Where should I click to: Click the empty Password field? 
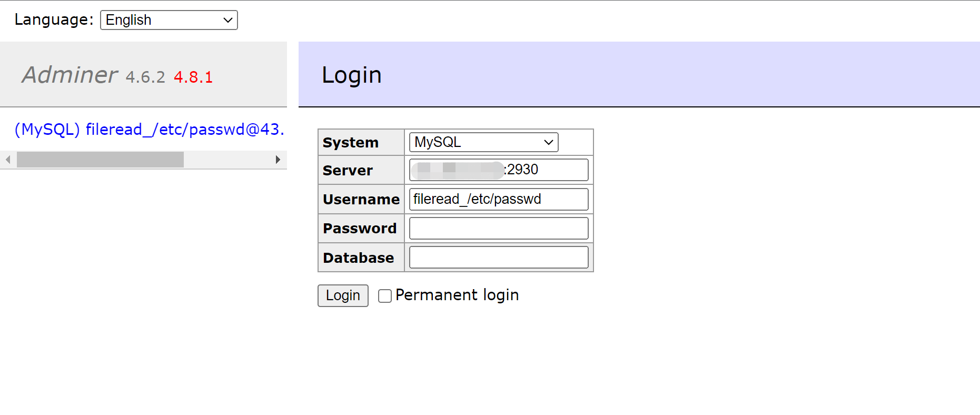[x=498, y=229]
